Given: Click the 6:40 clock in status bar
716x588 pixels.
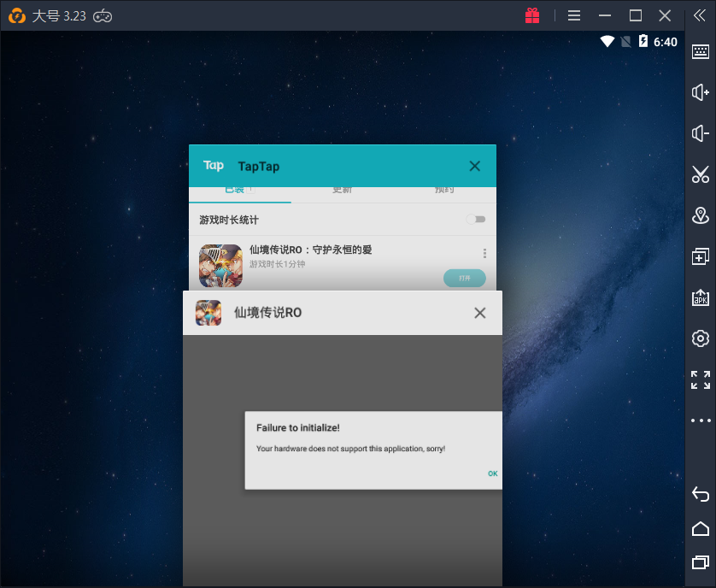Looking at the screenshot, I should click(666, 42).
